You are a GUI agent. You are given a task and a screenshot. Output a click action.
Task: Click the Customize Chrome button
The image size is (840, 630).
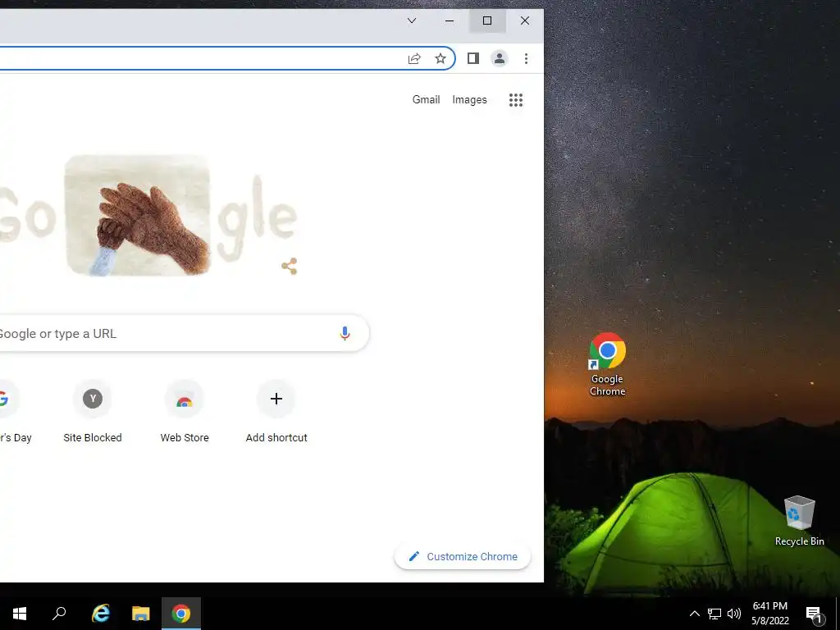[x=463, y=557]
